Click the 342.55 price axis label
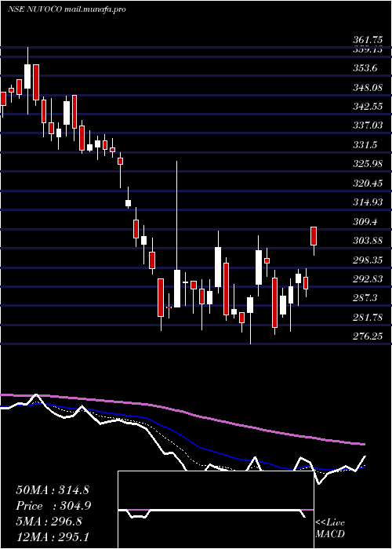The height and width of the screenshot is (549, 392). point(367,107)
